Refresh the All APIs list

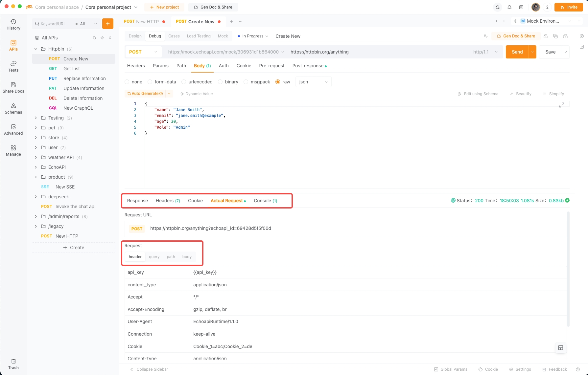[94, 38]
